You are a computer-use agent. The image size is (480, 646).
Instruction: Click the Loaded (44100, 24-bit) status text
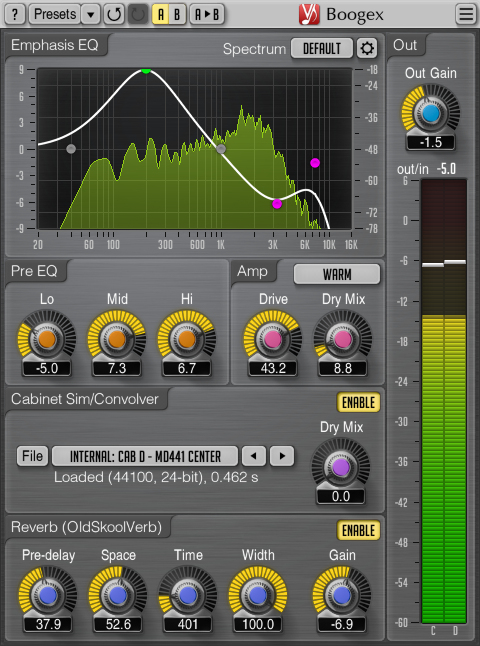click(x=156, y=477)
